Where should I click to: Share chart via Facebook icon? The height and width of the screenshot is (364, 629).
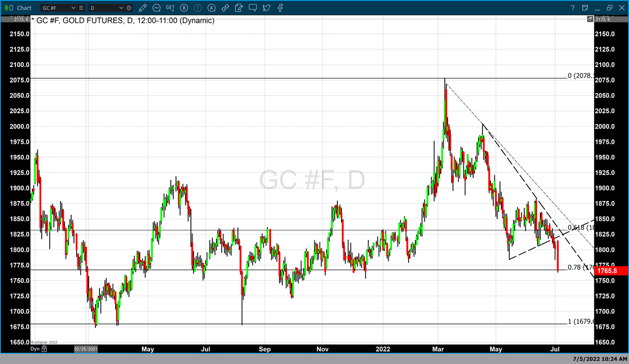[x=280, y=8]
